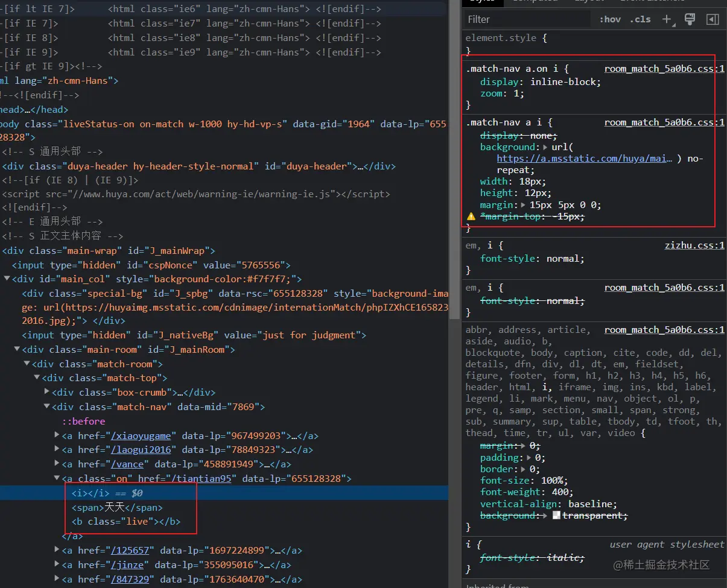This screenshot has width=727, height=588.
Task: Open the a.msstatic.com background image URL
Action: [x=584, y=159]
